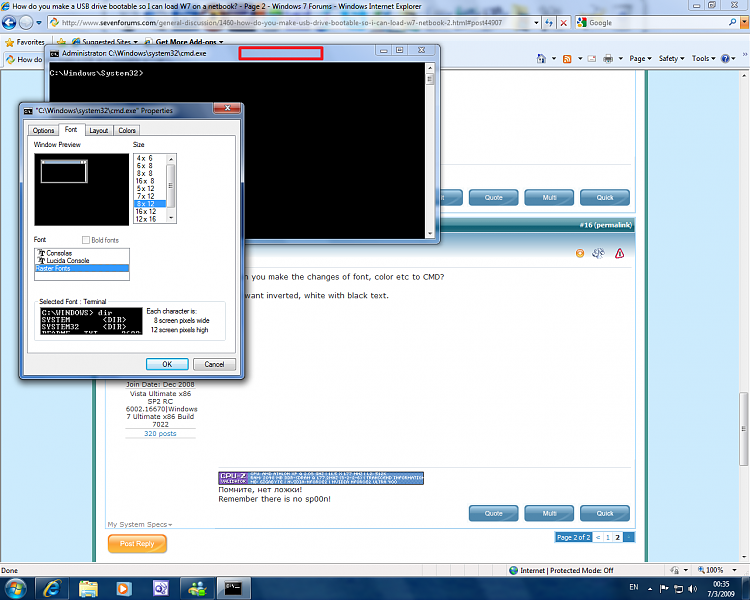The height and width of the screenshot is (600, 750).
Task: Stop page loading with the X button
Action: [x=564, y=22]
